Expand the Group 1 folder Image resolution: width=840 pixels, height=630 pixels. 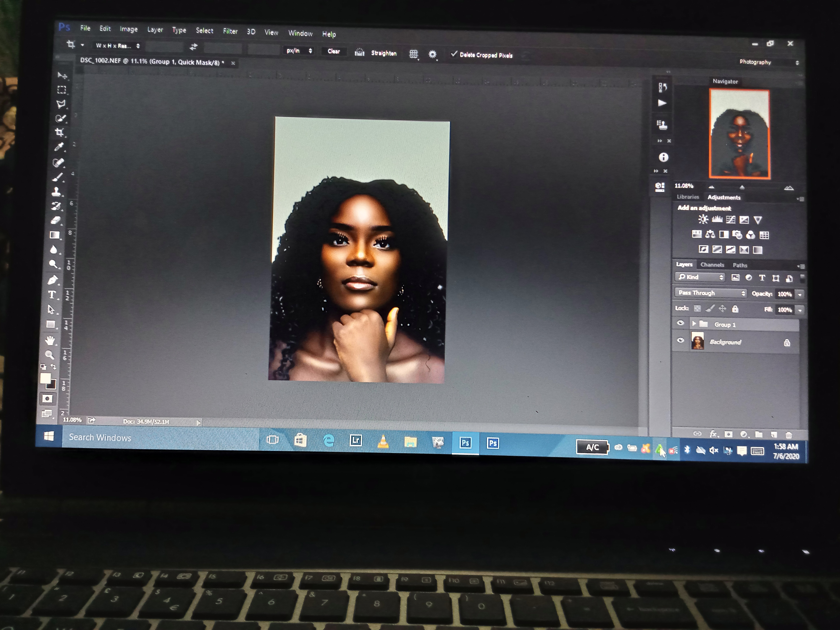694,323
